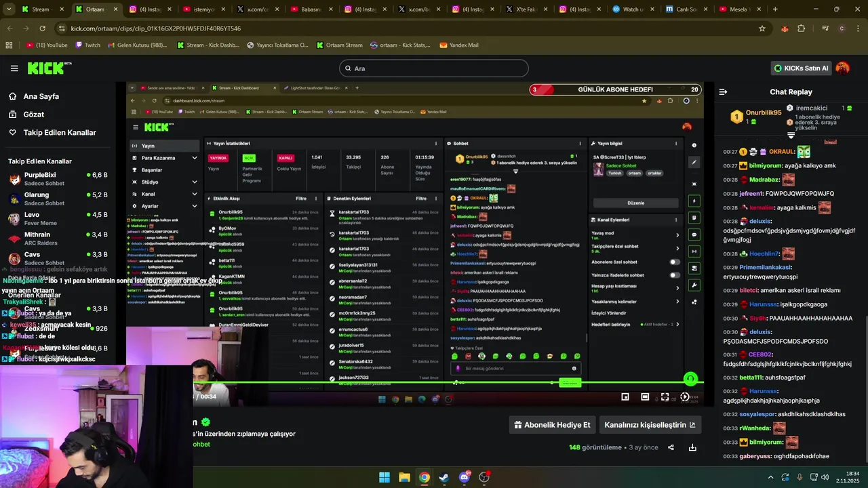Click Kanalınızı kişiselleştirin button

coord(650,425)
